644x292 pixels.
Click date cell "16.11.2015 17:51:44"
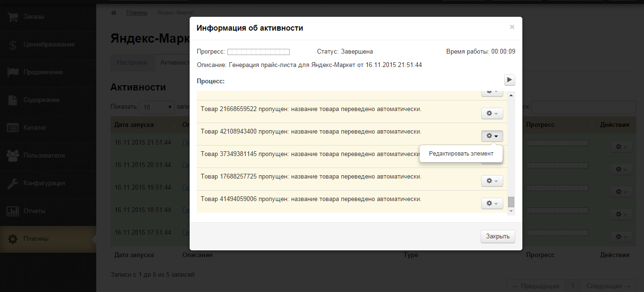tap(143, 233)
